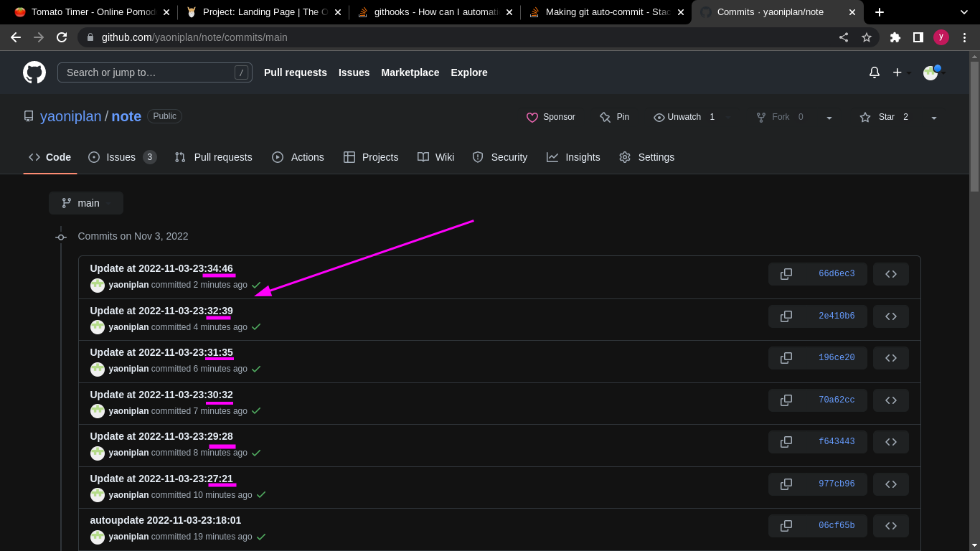Open the Chrome three-dot menu

[x=965, y=37]
